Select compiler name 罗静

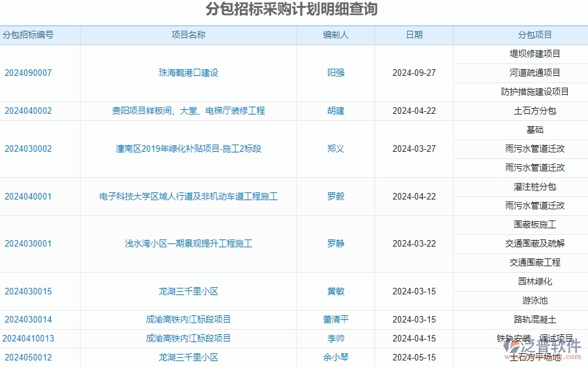pyautogui.click(x=336, y=243)
